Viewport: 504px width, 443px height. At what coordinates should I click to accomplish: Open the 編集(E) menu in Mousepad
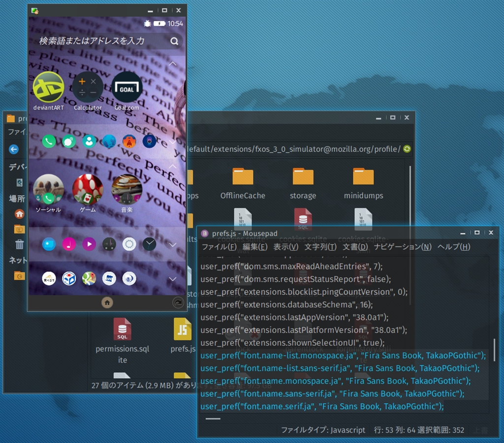click(255, 246)
